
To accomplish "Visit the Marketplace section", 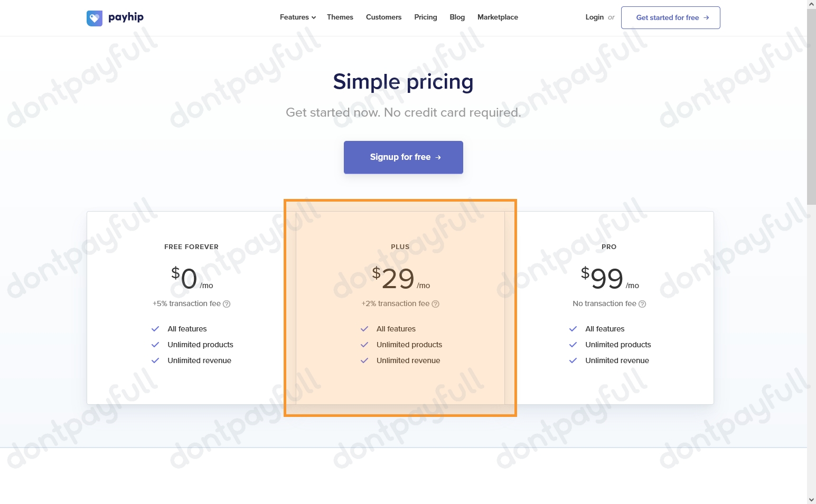I will click(x=497, y=17).
